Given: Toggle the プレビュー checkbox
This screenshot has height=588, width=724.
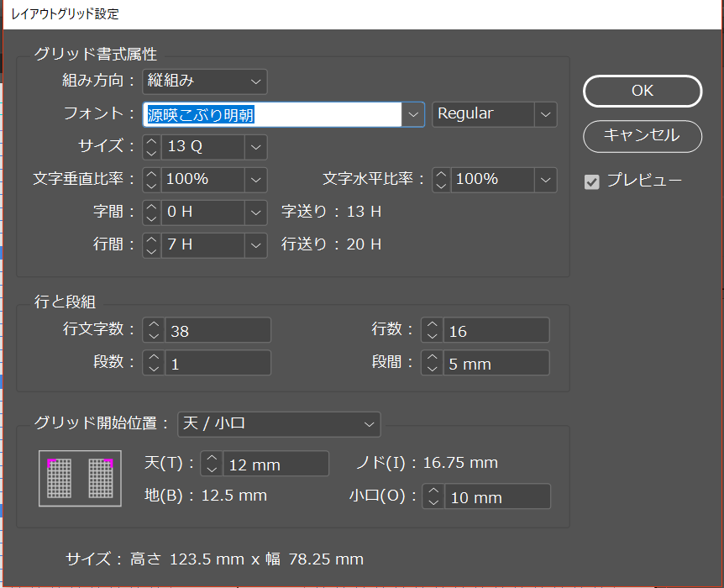Looking at the screenshot, I should tap(591, 181).
